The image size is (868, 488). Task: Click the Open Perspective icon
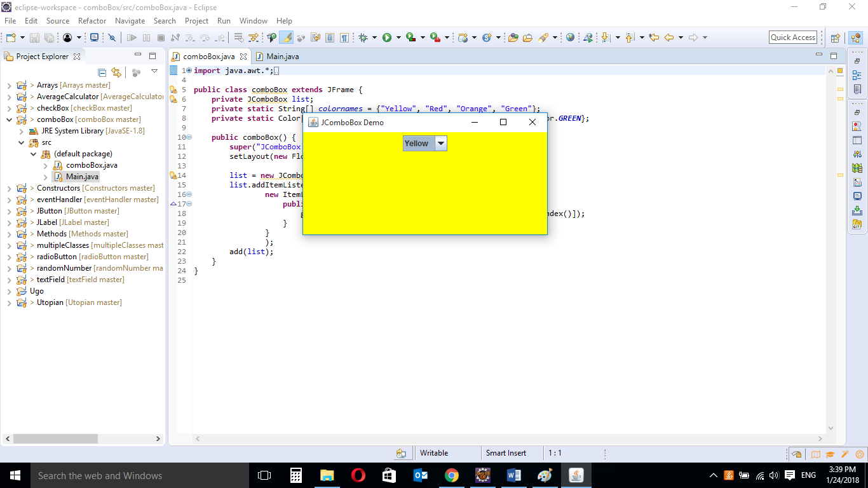[x=836, y=37]
